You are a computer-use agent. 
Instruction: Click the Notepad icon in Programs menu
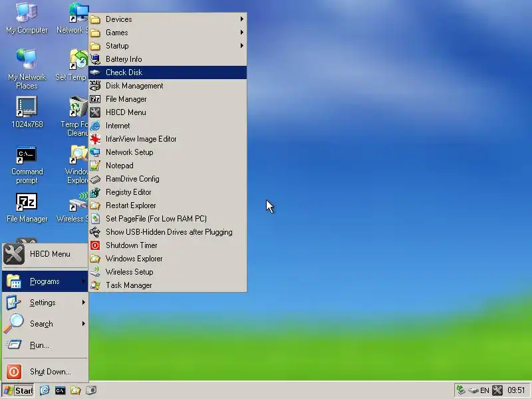tap(95, 166)
